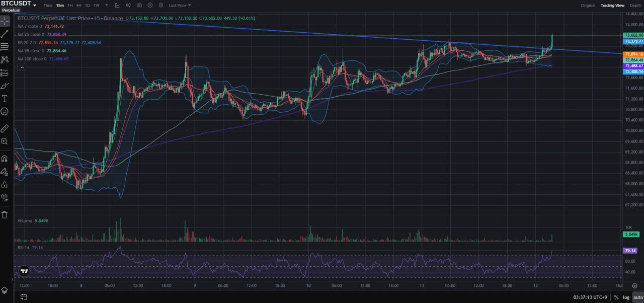The image size is (644, 303).
Task: Activate the magnet snap mode
Action: tap(5, 159)
